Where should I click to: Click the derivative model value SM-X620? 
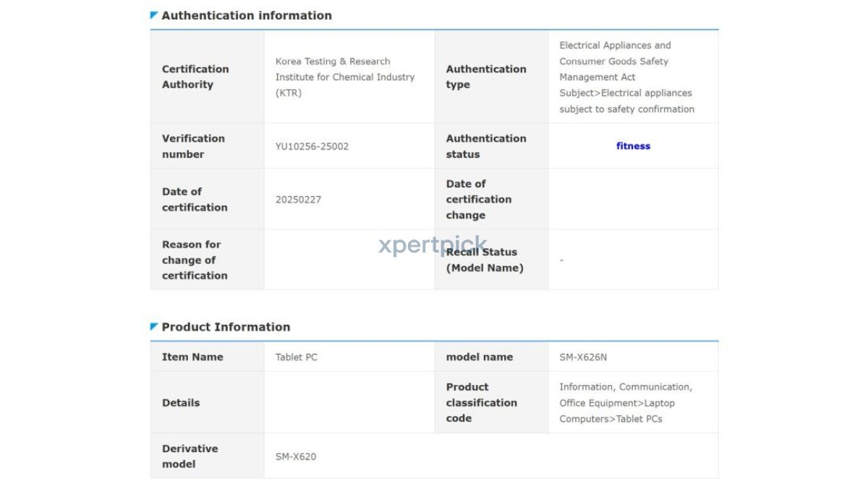(296, 457)
